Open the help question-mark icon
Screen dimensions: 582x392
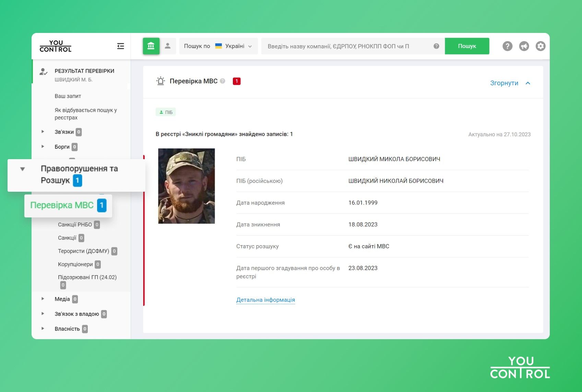click(507, 46)
